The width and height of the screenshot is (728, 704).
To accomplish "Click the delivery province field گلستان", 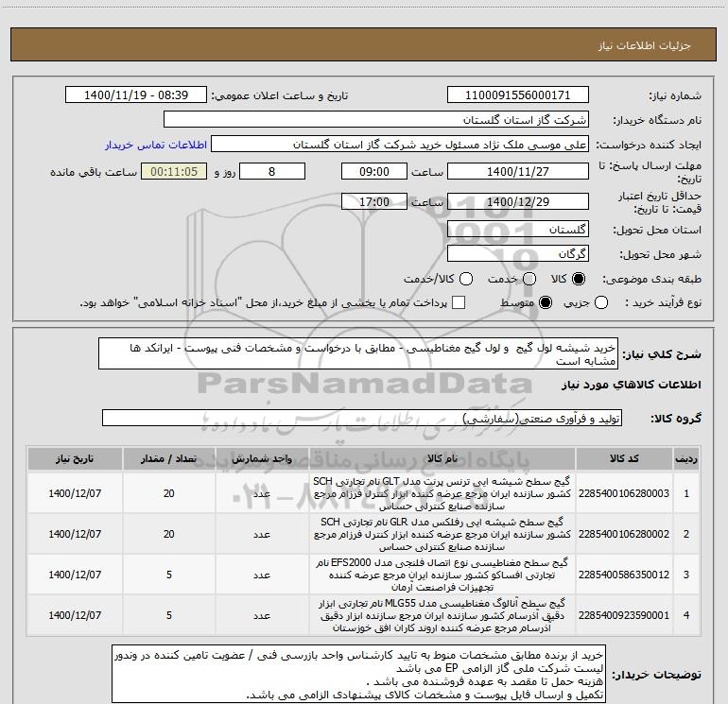I will pyautogui.click(x=518, y=230).
